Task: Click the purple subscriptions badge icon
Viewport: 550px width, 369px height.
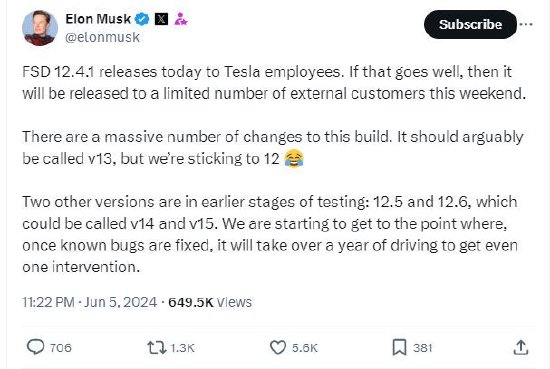Action: point(180,19)
